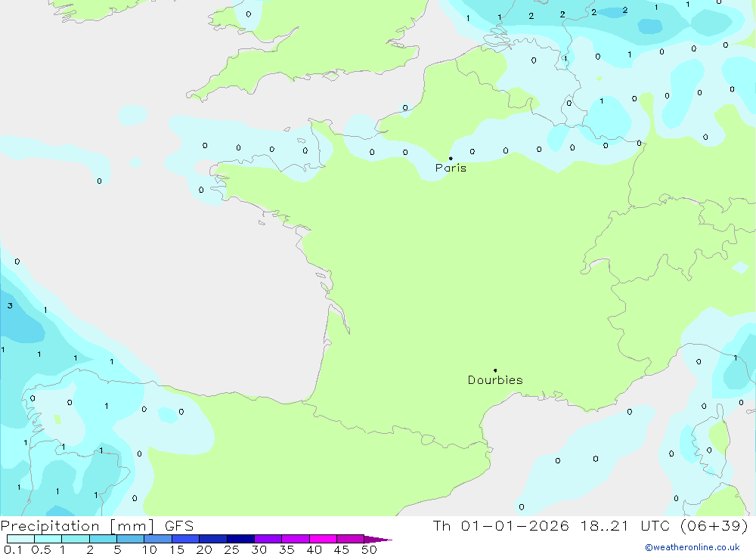Click the legend tick label '25'
This screenshot has width=756, height=554.
click(x=232, y=549)
